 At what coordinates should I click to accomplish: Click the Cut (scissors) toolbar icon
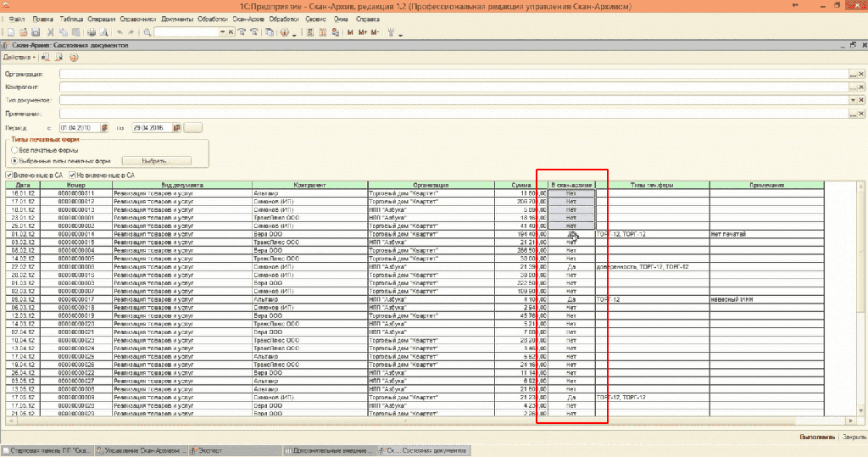point(52,32)
